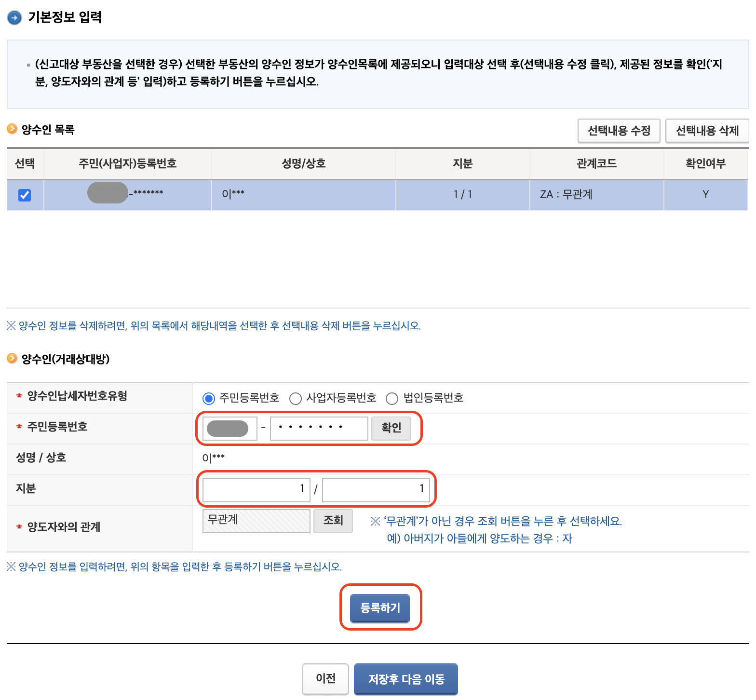756x700 pixels.
Task: Click the 관계코드 column header
Action: [x=597, y=164]
